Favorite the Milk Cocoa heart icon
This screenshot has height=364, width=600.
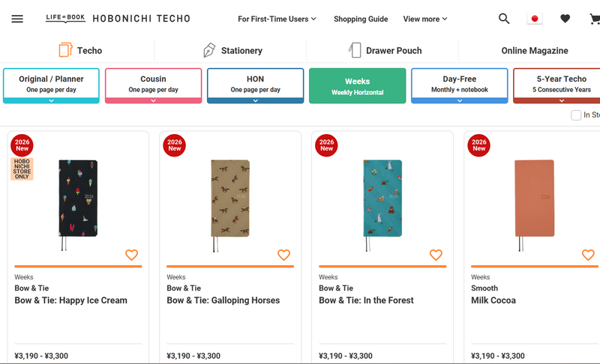(x=588, y=255)
